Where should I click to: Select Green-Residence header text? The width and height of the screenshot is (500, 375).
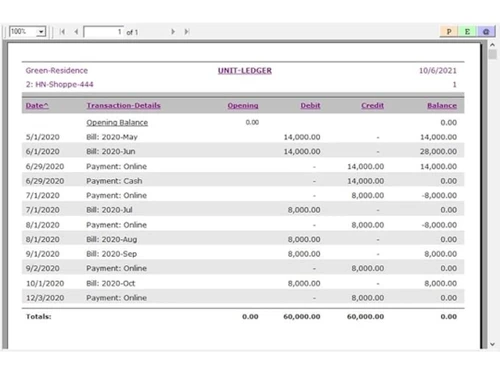click(x=57, y=70)
